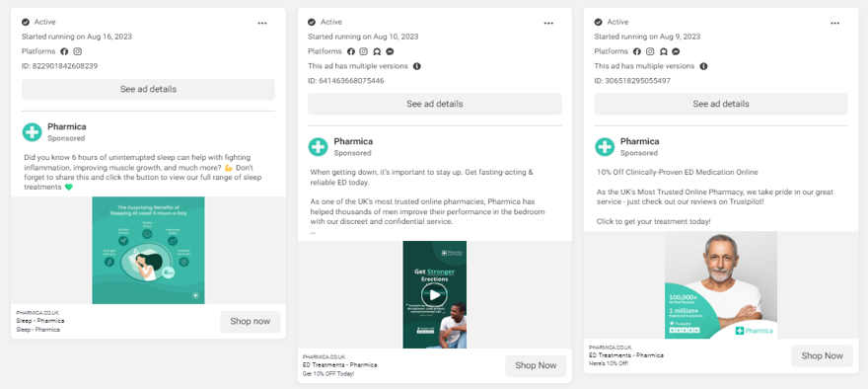See ad details for ID 306518295055497

coord(721,104)
